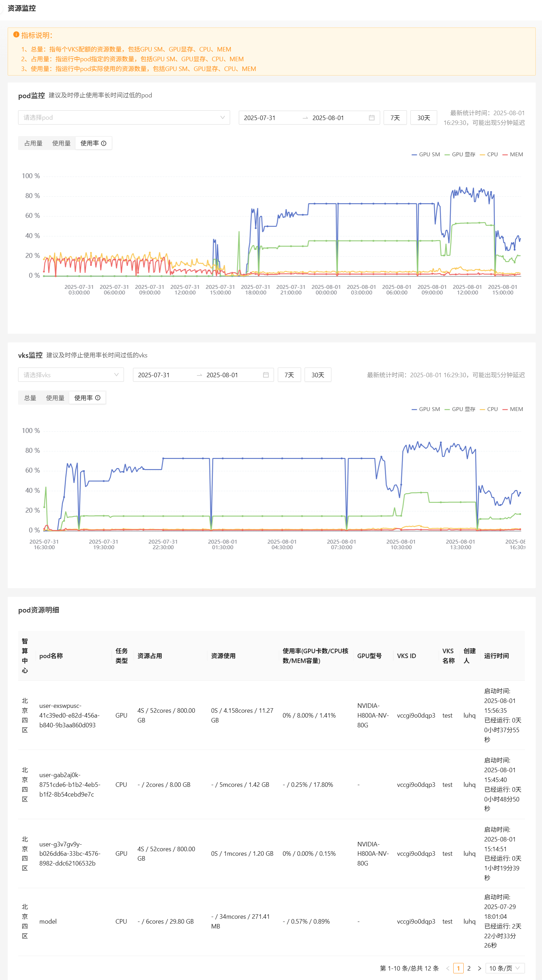The height and width of the screenshot is (980, 542).
Task: Toggle GPU 显存 series in pod chart legend
Action: point(460,155)
